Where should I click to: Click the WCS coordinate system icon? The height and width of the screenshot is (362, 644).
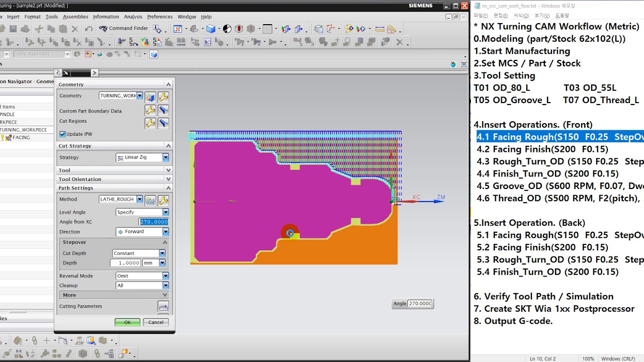point(331,29)
